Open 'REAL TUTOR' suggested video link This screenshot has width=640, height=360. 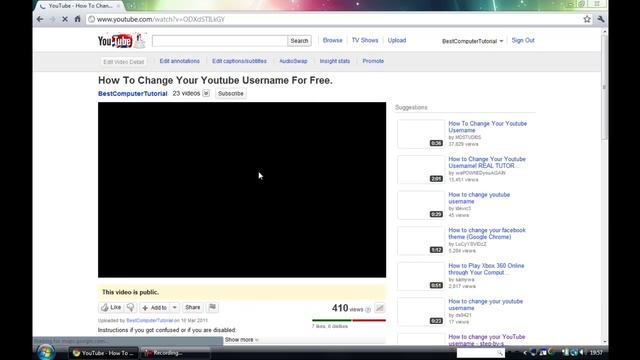487,162
